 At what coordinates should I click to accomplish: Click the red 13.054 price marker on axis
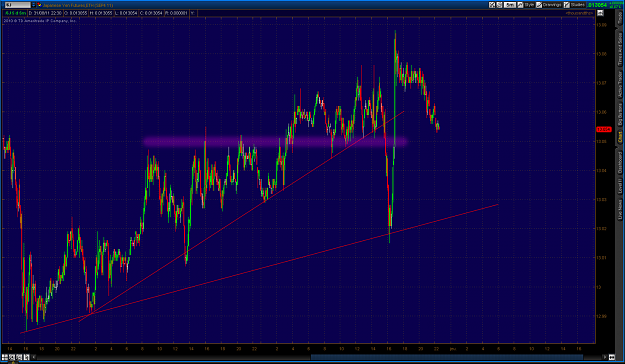click(x=603, y=130)
